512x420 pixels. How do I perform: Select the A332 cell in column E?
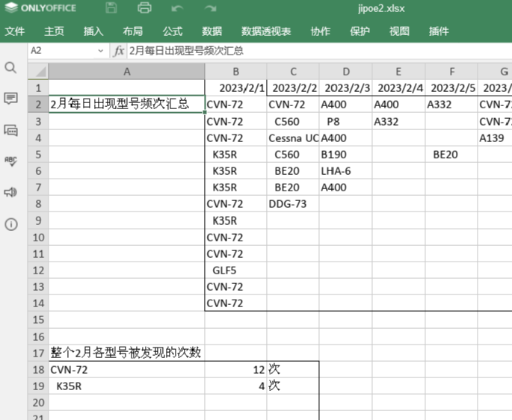coord(398,122)
